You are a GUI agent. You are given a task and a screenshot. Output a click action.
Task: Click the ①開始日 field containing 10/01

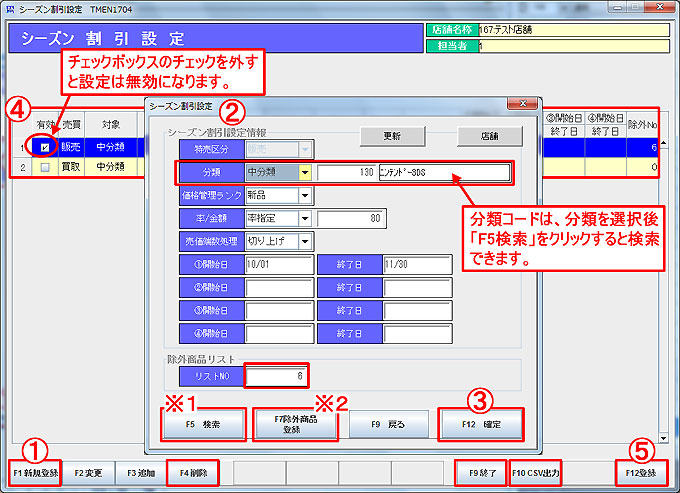[x=279, y=264]
